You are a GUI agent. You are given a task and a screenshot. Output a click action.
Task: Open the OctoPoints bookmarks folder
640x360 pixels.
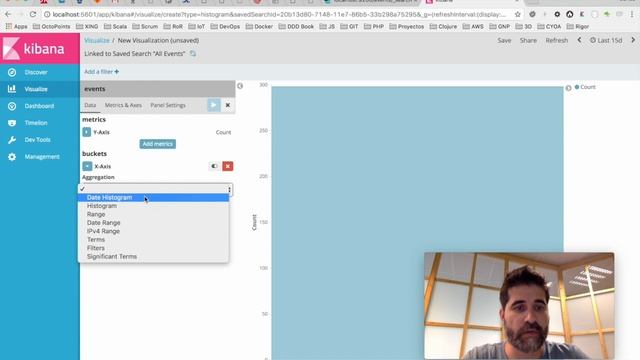(51, 26)
